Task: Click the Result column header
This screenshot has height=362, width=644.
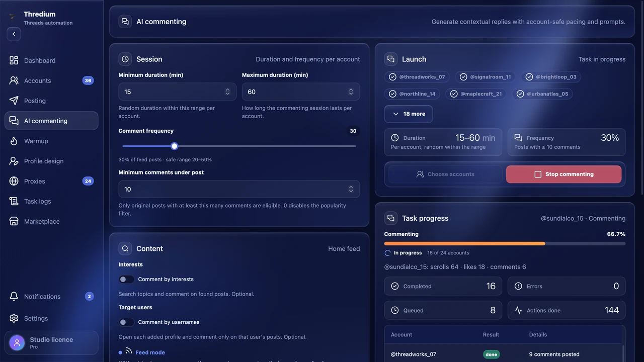Action: (x=491, y=334)
